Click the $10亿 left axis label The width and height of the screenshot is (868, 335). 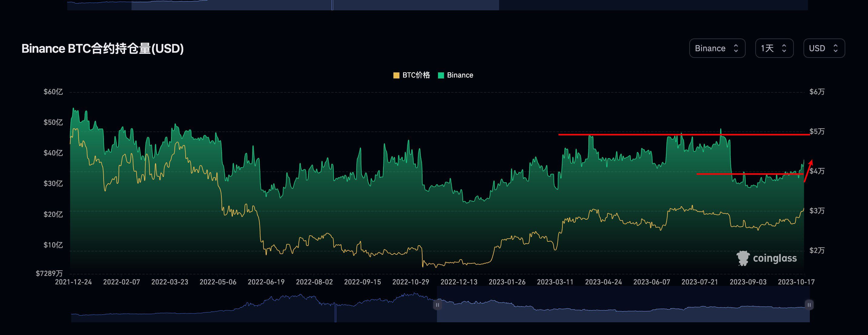point(53,245)
